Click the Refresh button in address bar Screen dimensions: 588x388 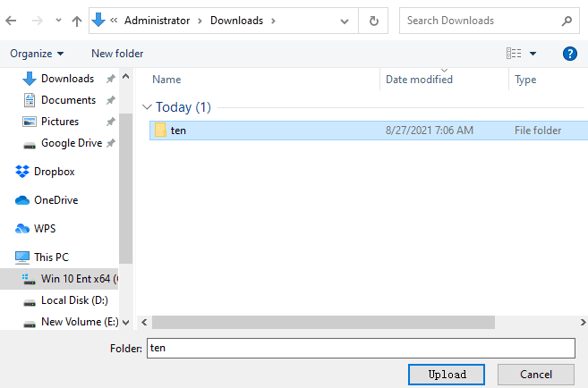(373, 21)
